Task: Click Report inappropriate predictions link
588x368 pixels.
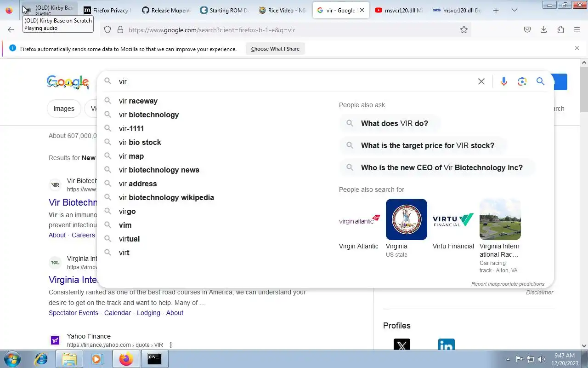Action: coord(508,284)
